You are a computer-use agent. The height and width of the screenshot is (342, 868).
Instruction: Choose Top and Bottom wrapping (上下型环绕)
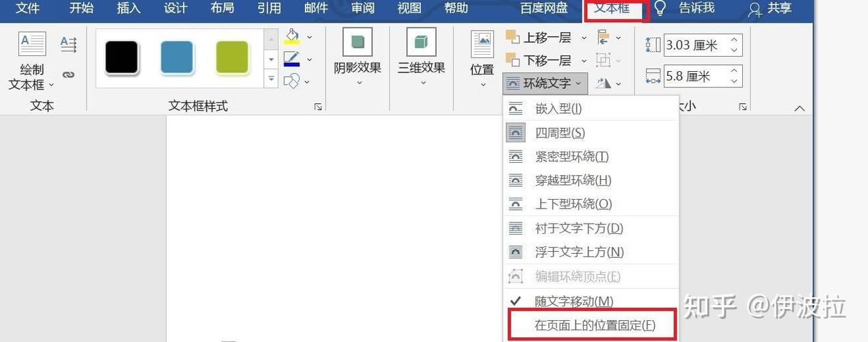coord(591,204)
